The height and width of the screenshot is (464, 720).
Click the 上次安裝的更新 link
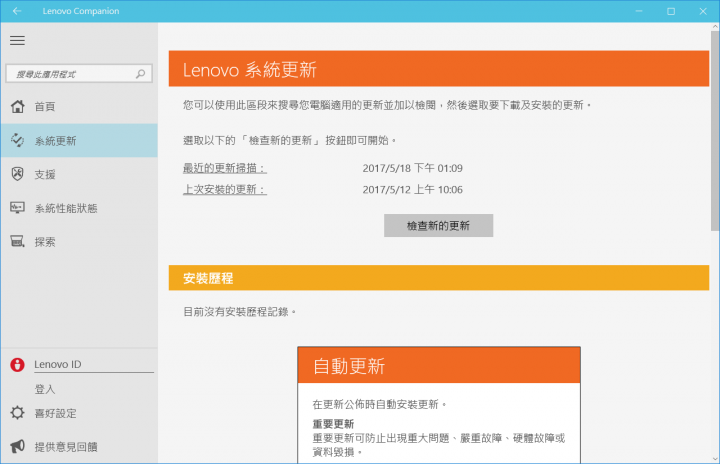[x=225, y=189]
